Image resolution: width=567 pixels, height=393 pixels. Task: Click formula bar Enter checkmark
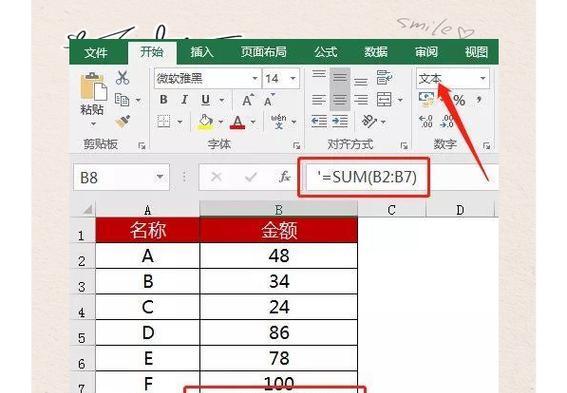click(x=251, y=177)
